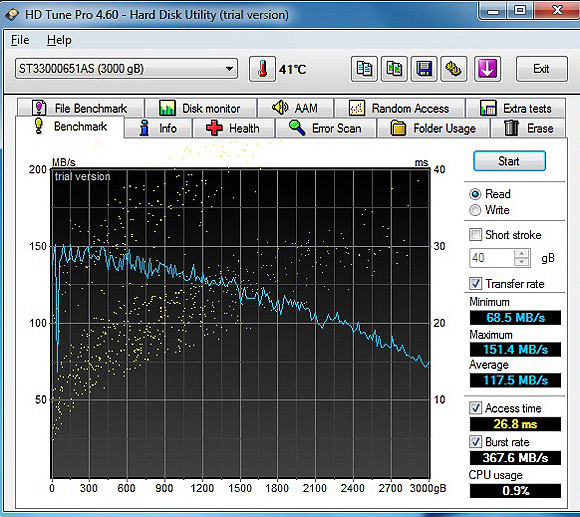The height and width of the screenshot is (517, 580).
Task: Switch to the Error Scan tab
Action: click(326, 128)
